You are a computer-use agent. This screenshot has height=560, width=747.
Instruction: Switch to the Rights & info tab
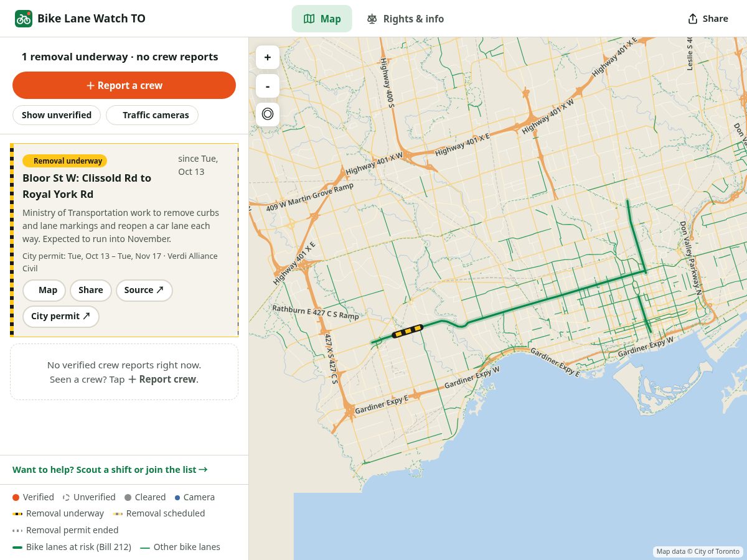(405, 19)
